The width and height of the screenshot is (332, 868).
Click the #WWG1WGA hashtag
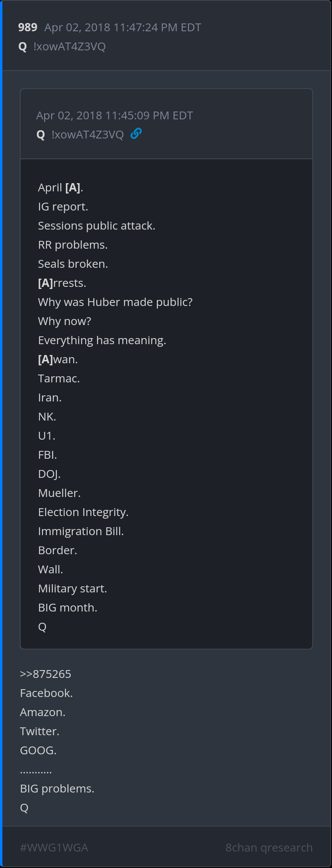(x=54, y=848)
